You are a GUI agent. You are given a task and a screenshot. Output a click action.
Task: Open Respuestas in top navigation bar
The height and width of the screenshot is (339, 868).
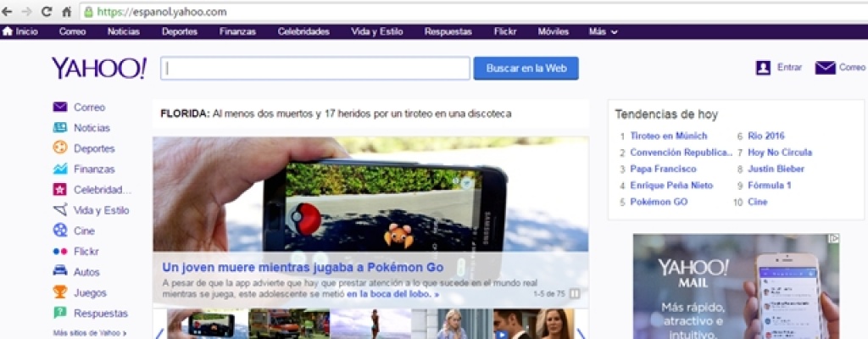448,31
